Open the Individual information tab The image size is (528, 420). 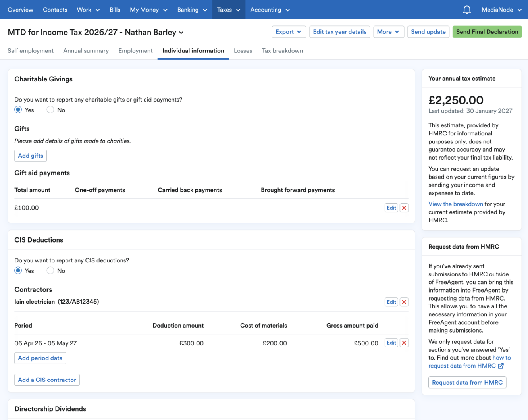193,51
